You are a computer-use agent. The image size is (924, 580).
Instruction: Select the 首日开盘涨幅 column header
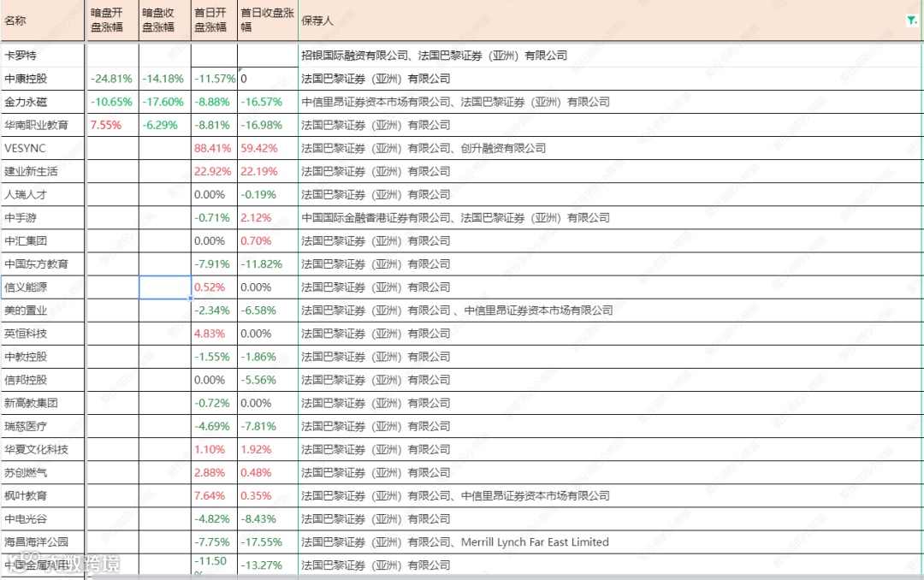click(215, 21)
